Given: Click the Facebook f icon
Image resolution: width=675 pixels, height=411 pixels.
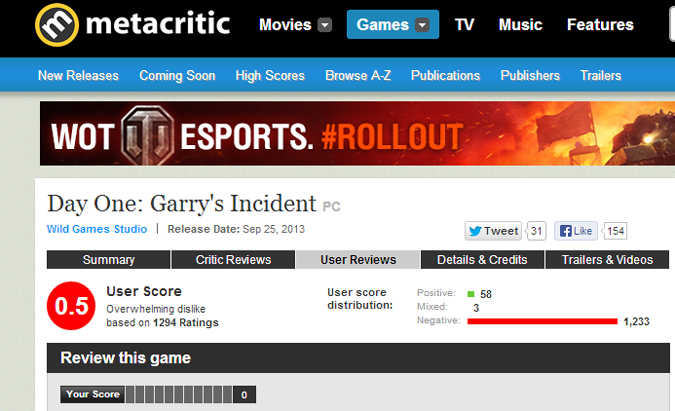Looking at the screenshot, I should [x=565, y=232].
